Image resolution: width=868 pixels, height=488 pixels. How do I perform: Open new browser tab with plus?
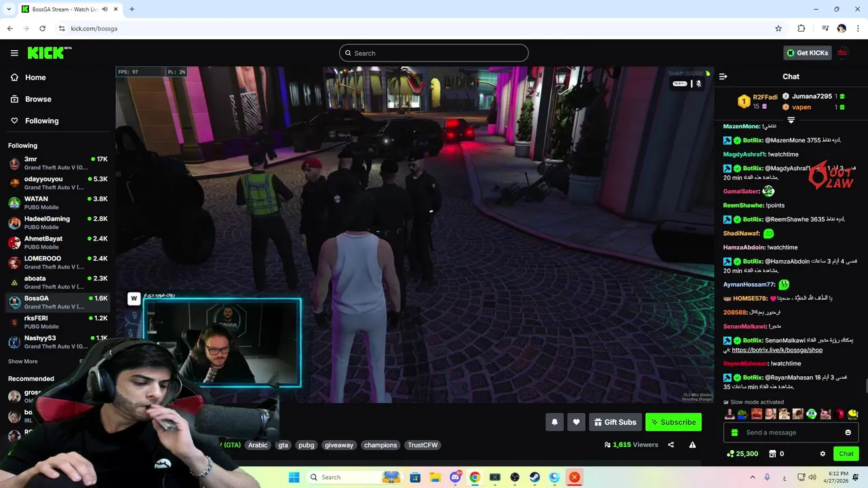point(132,9)
